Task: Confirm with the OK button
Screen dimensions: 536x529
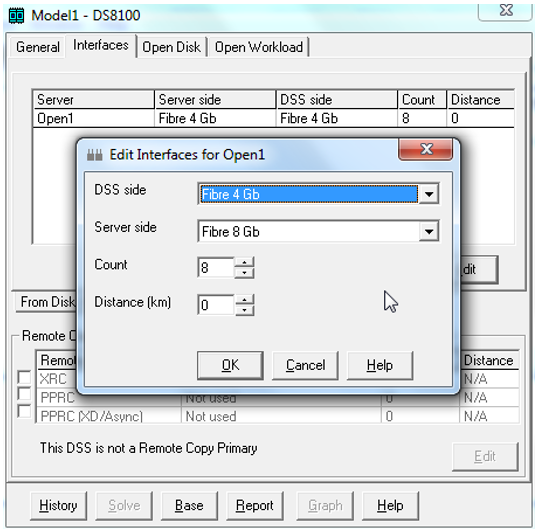Action: (230, 365)
